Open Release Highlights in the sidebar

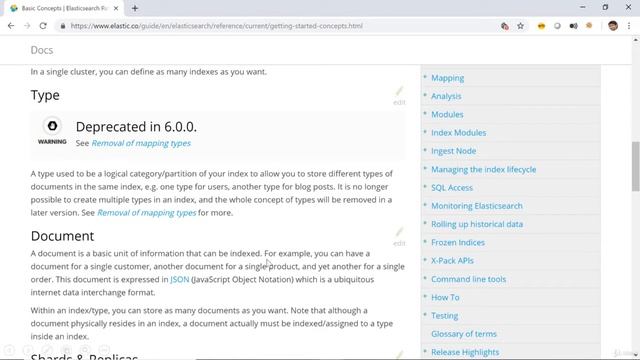tap(465, 352)
